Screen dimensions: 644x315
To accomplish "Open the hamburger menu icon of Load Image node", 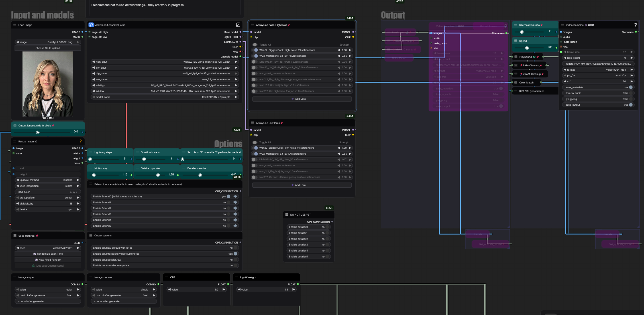I will point(15,25).
